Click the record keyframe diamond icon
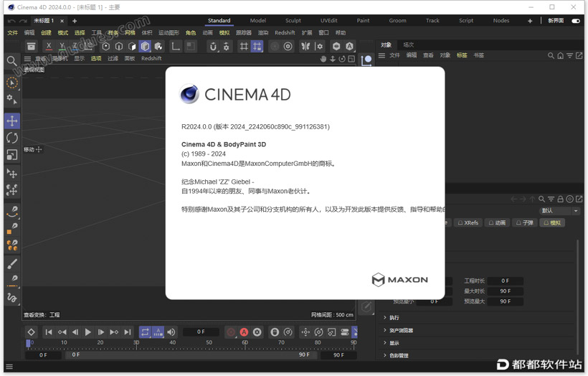The image size is (588, 376). coord(31,332)
